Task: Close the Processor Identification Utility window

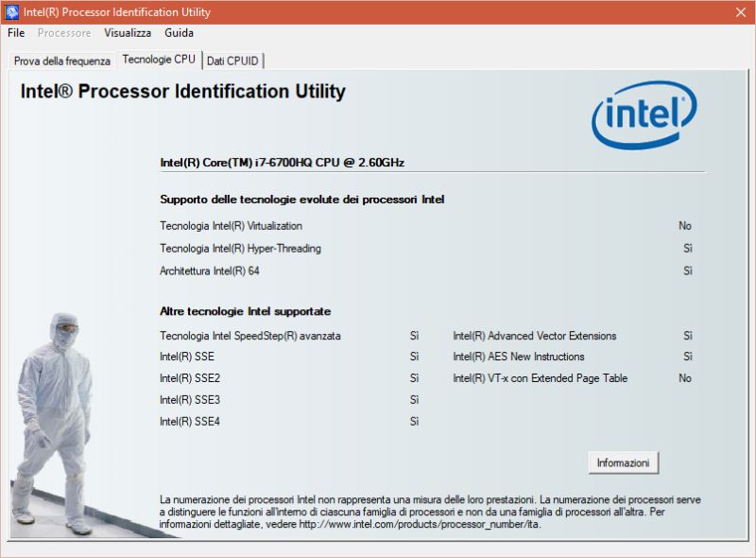Action: tap(742, 12)
